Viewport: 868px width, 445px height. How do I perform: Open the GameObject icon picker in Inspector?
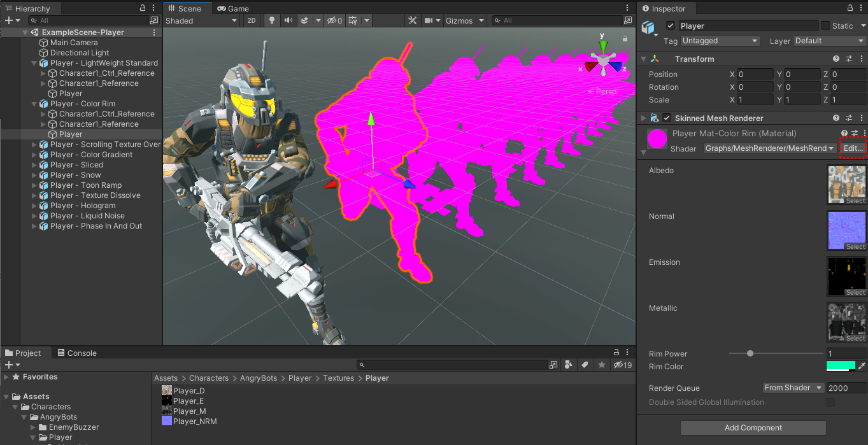click(x=650, y=29)
